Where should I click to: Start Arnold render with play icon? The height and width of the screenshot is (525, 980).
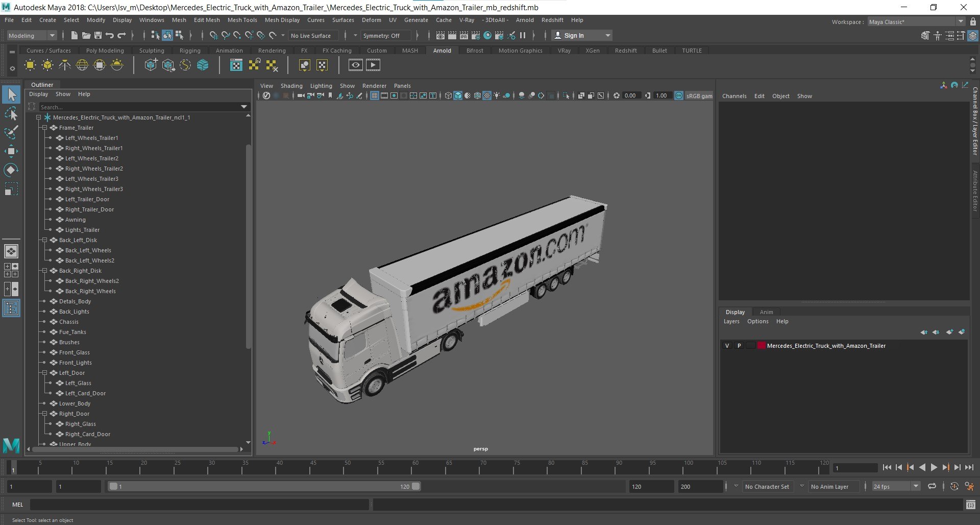(x=373, y=65)
